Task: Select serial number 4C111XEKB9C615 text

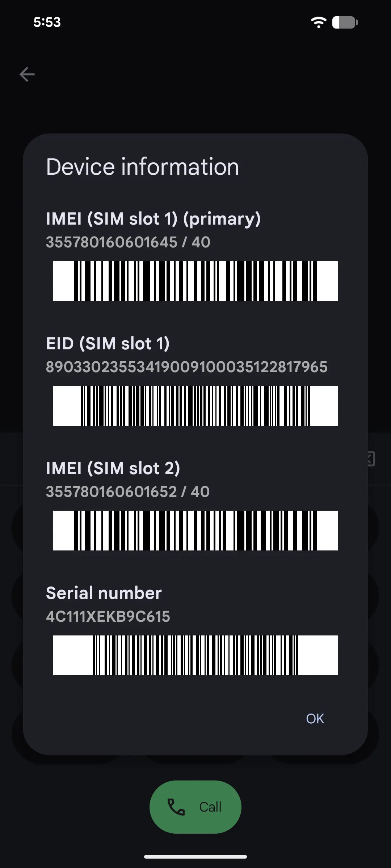Action: 108,617
